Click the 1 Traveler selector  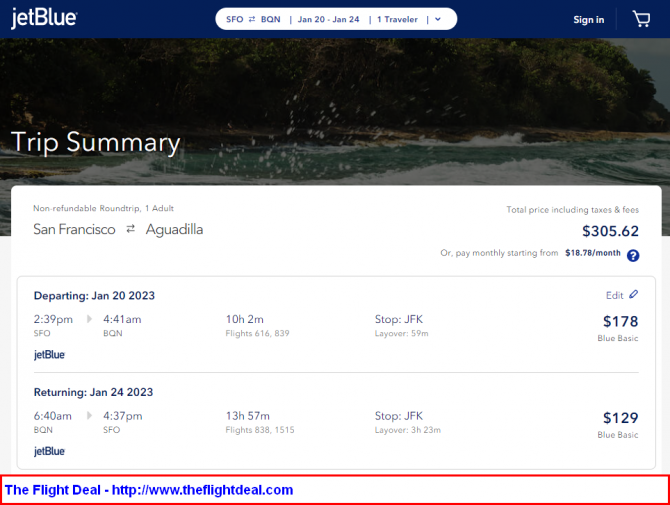[397, 19]
